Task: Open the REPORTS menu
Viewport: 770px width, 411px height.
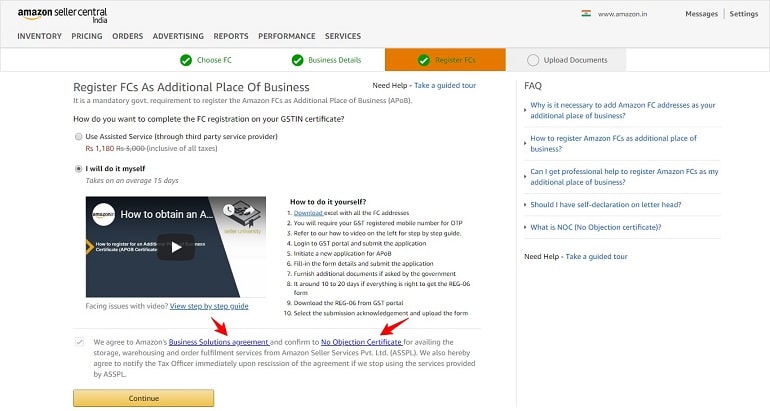Action: 231,36
